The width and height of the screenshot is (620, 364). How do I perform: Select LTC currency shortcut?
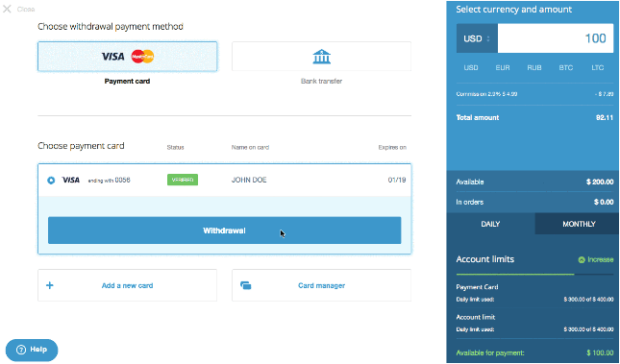pyautogui.click(x=598, y=67)
